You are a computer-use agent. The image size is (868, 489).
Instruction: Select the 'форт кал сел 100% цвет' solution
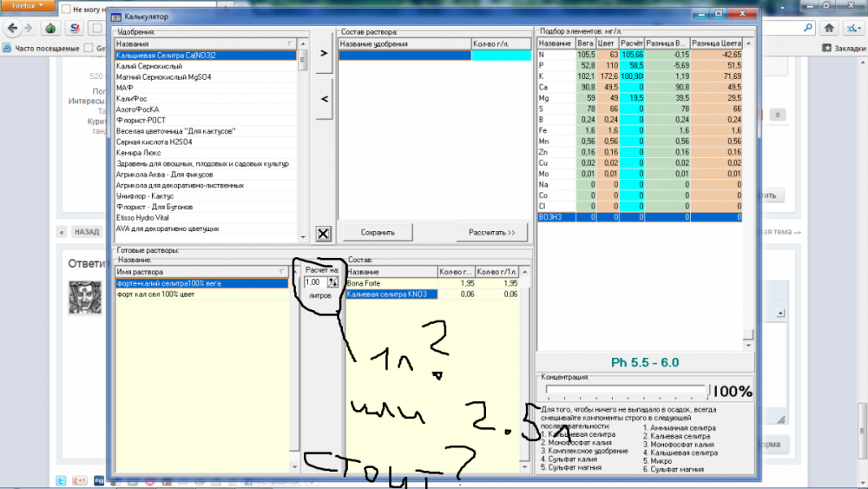click(x=201, y=294)
